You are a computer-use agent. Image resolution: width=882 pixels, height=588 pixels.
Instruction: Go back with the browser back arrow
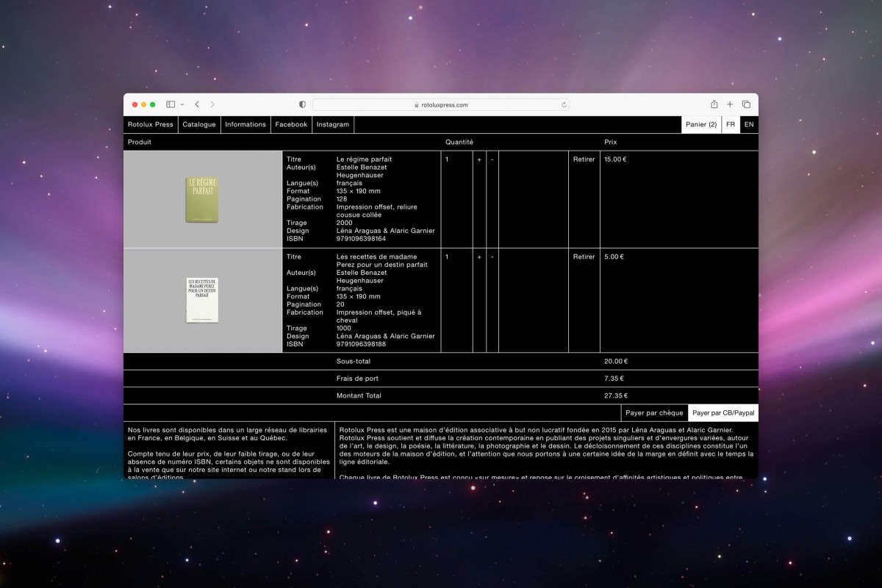197,104
